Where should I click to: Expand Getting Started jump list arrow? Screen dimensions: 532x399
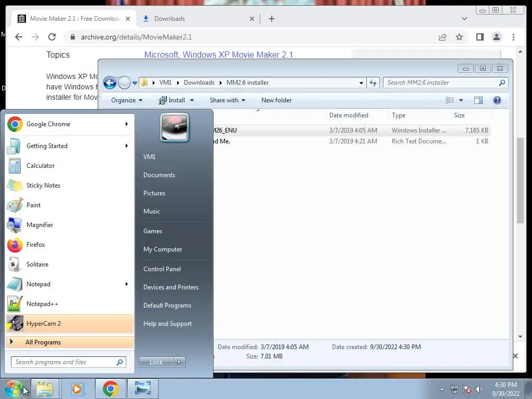pyautogui.click(x=127, y=146)
